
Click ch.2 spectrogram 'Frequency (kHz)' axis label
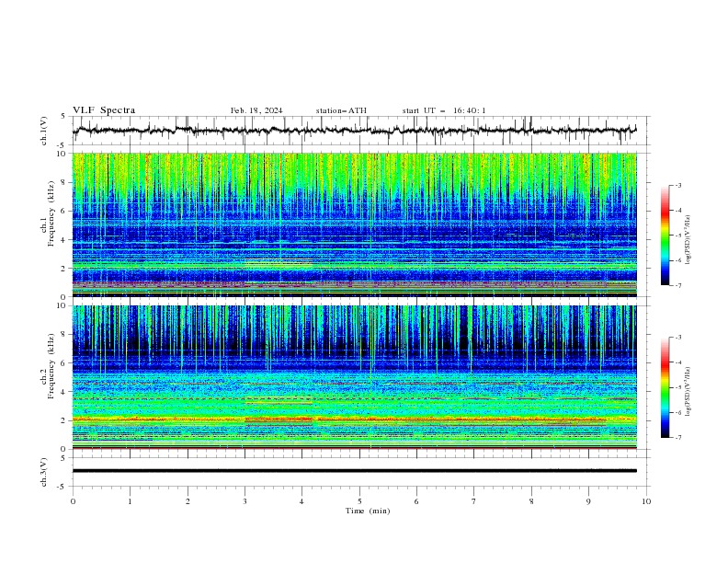point(51,366)
